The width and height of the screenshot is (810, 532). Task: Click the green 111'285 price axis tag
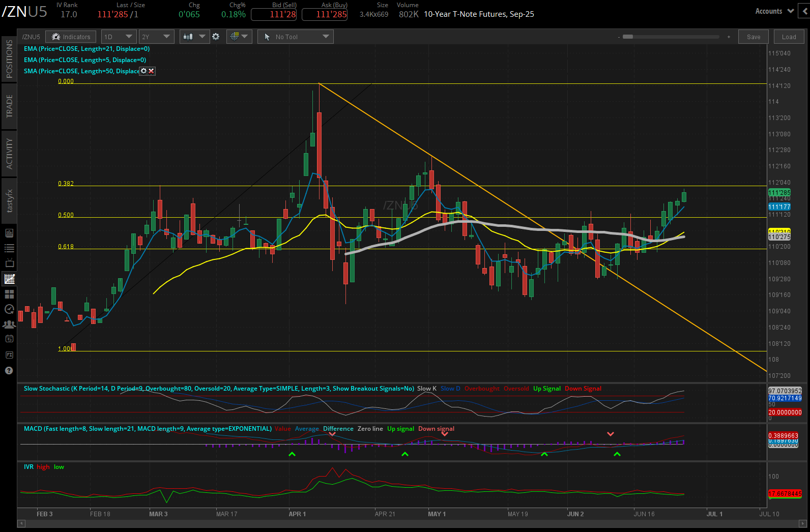click(x=779, y=193)
